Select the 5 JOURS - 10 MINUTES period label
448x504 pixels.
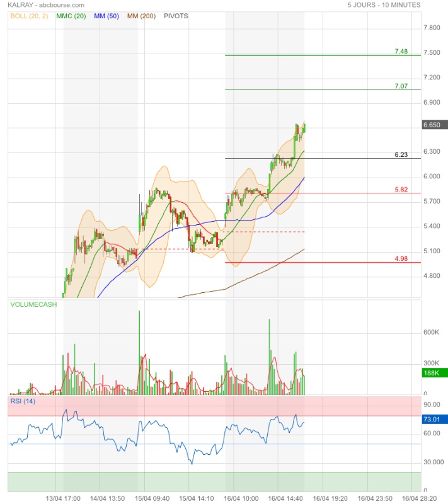(384, 5)
